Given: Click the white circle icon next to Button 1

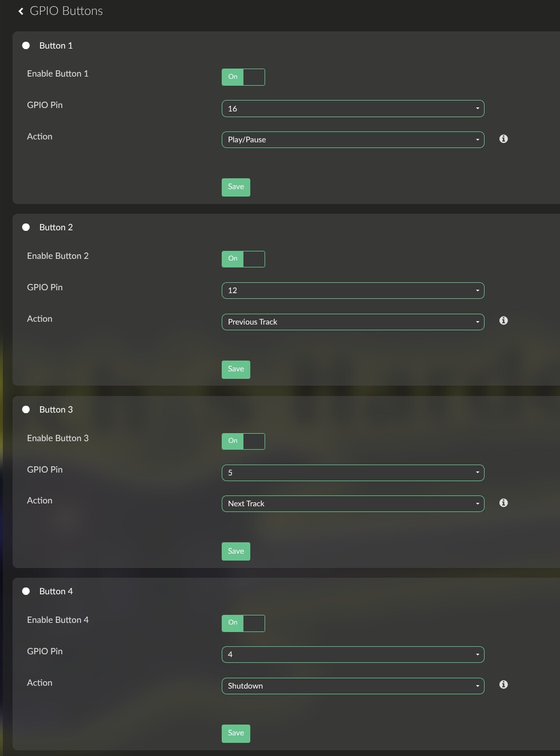Looking at the screenshot, I should pos(26,46).
